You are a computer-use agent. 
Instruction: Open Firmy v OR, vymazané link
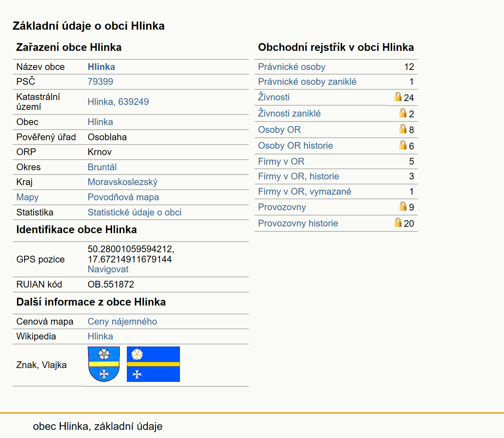pyautogui.click(x=305, y=191)
